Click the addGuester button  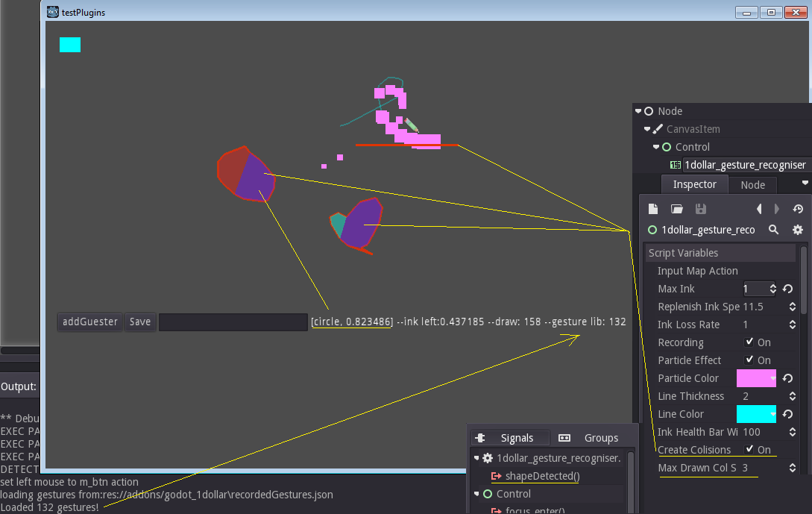click(90, 322)
